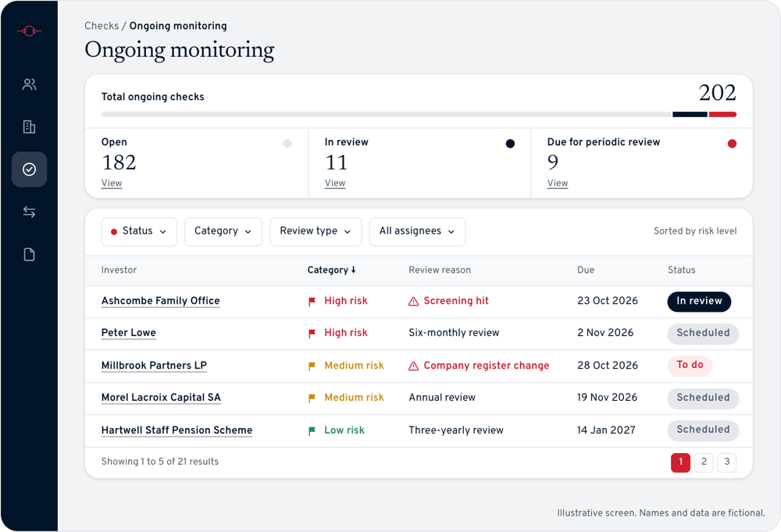Open the documents file icon in sidebar
Viewport: 781px width, 532px height.
click(29, 255)
